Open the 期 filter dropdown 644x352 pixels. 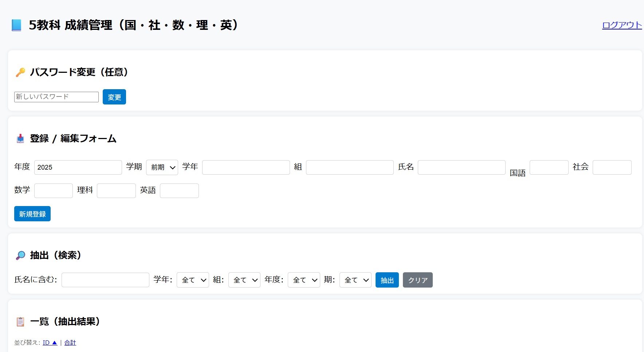355,280
